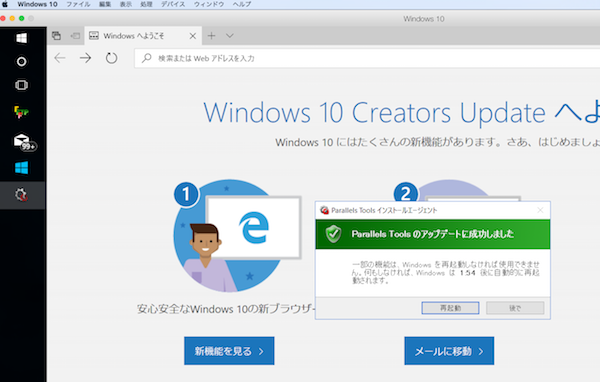
Task: Expand the tab preview chevron
Action: (230, 36)
